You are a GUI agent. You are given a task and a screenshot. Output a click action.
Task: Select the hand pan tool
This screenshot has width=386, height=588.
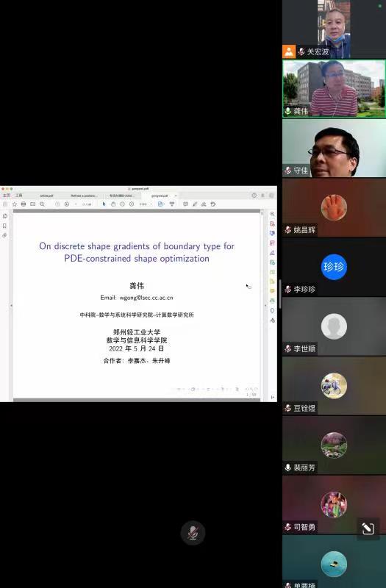tap(113, 204)
